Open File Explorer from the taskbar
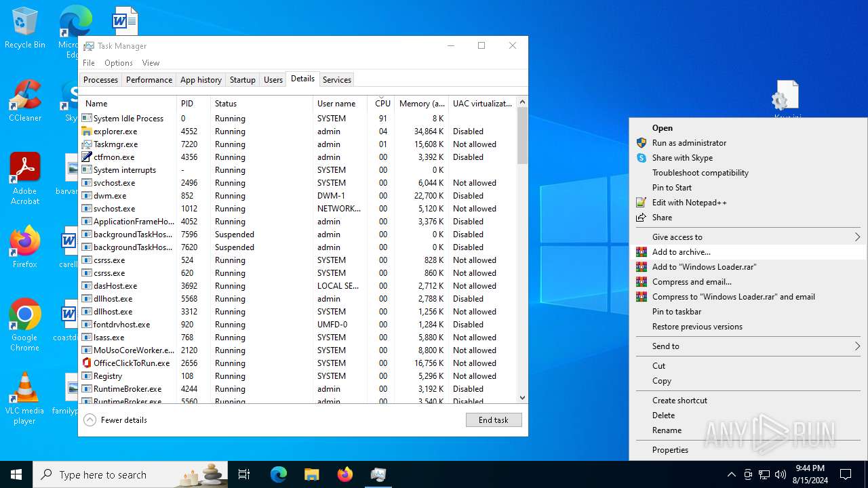This screenshot has height=488, width=868. coord(312,474)
